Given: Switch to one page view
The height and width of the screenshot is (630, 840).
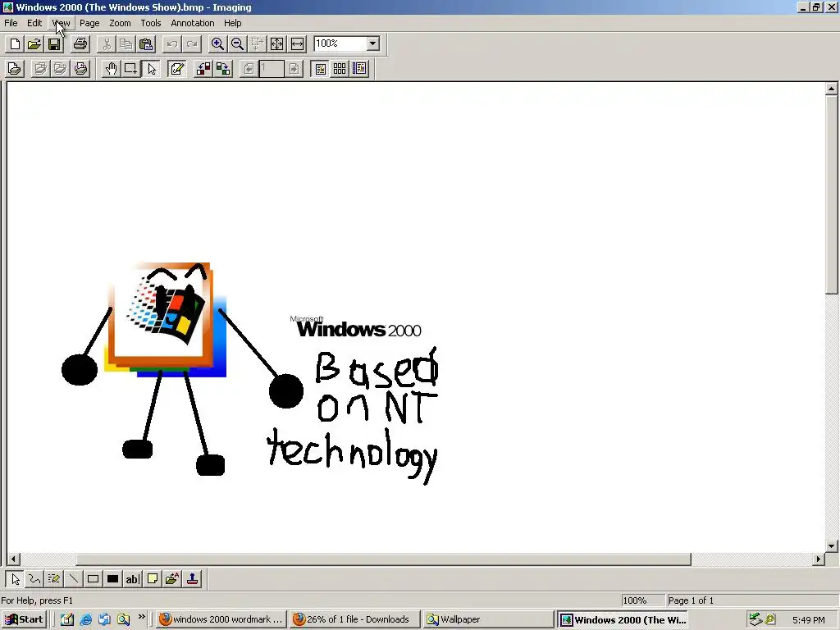Looking at the screenshot, I should (x=320, y=69).
